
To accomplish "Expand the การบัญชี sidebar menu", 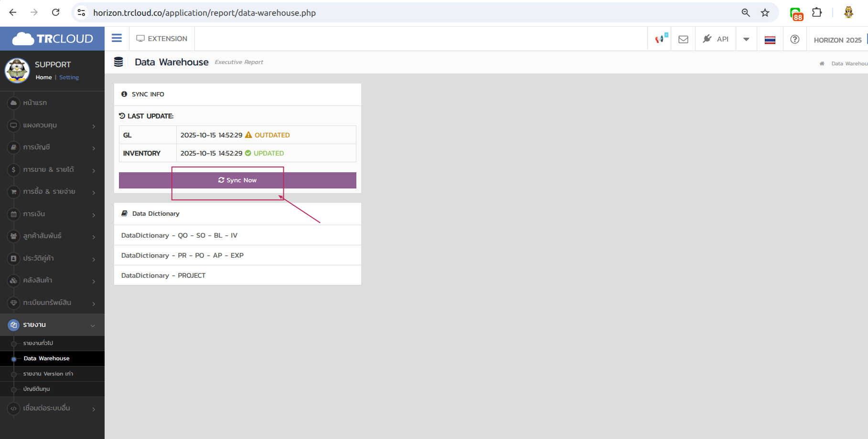I will tap(52, 147).
